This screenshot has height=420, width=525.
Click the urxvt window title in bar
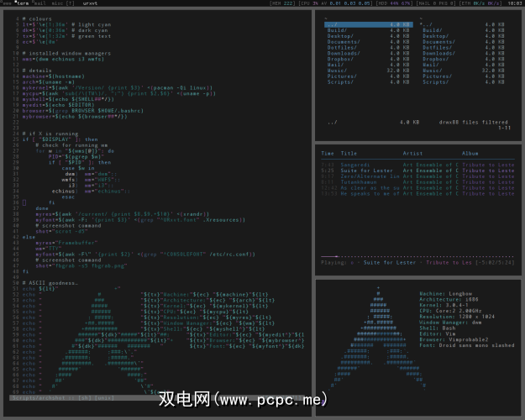[90, 3]
